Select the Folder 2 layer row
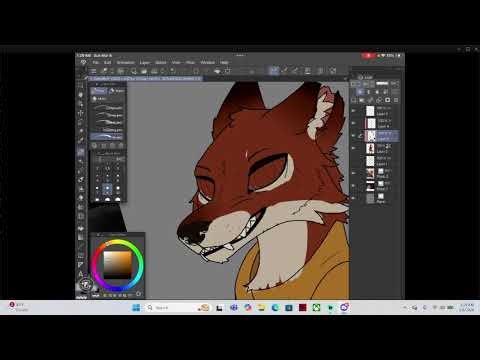The width and height of the screenshot is (480, 360). (x=374, y=173)
